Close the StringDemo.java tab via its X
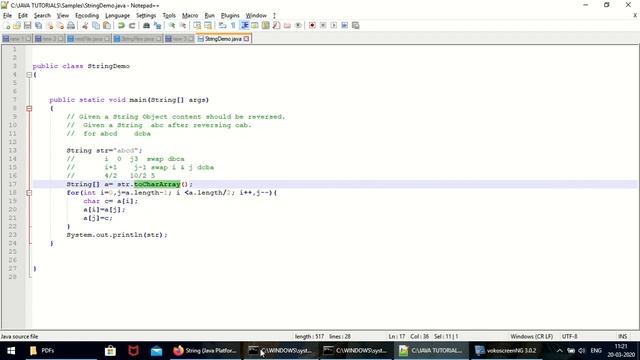This screenshot has width=640, height=360. (247, 39)
